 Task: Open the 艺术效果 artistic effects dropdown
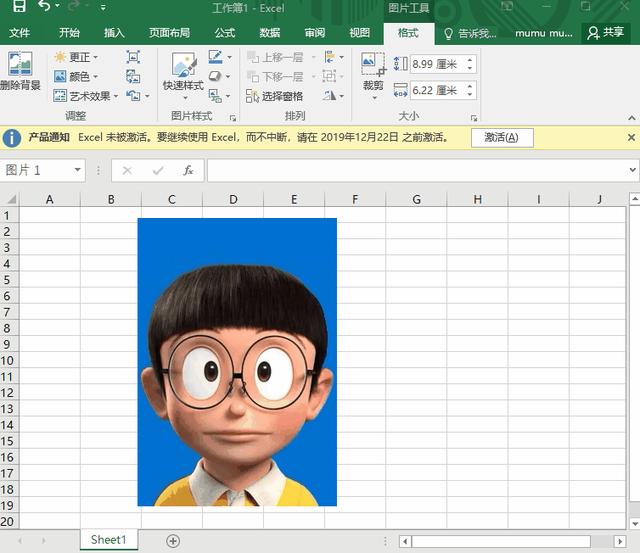[86, 96]
